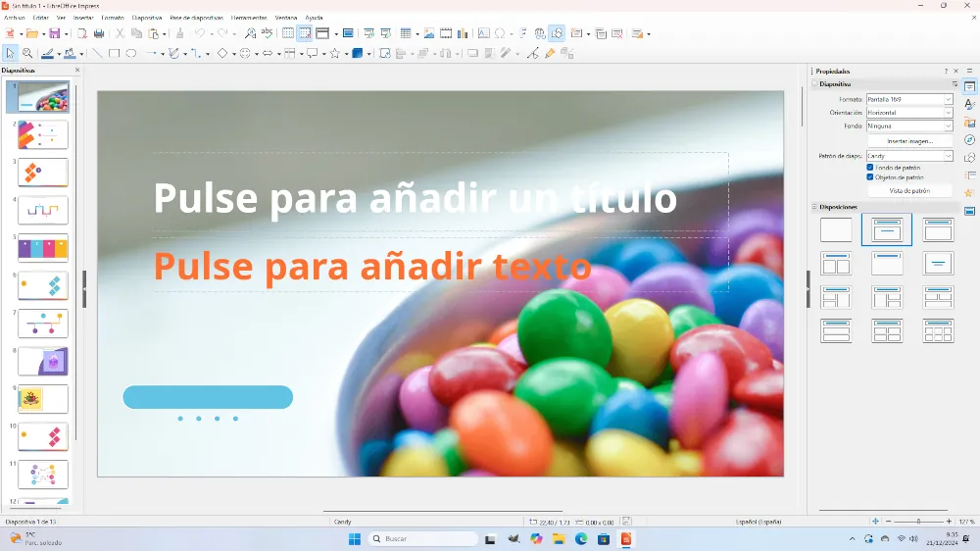Uncheck Objetos de patrón checkbox
This screenshot has height=551, width=980.
point(870,177)
